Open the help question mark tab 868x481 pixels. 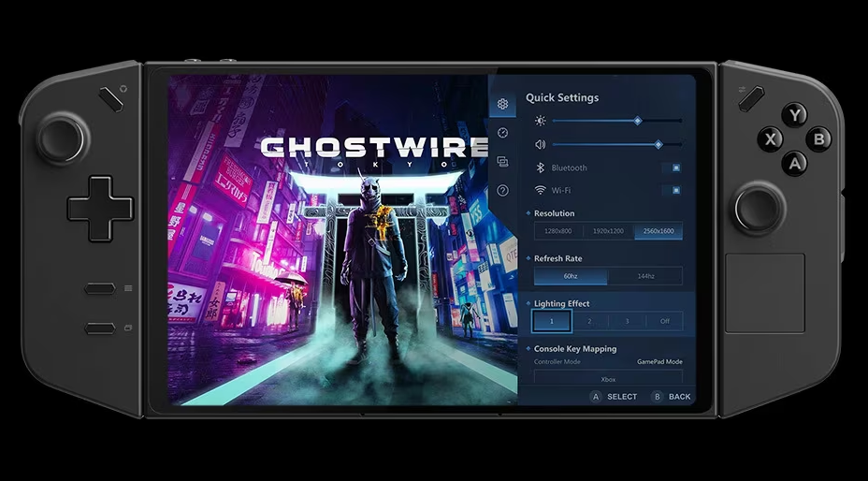pyautogui.click(x=502, y=190)
